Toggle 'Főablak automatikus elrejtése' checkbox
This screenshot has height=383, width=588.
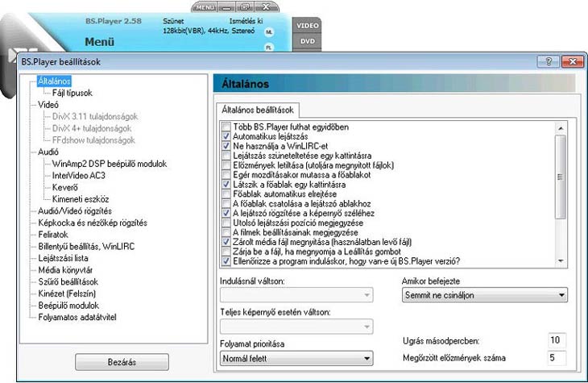coord(226,194)
